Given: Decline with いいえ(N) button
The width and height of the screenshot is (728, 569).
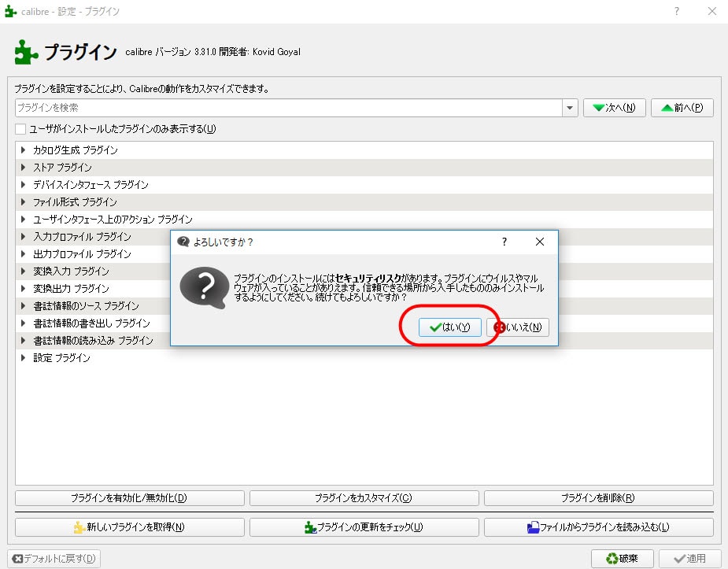Looking at the screenshot, I should pyautogui.click(x=518, y=327).
